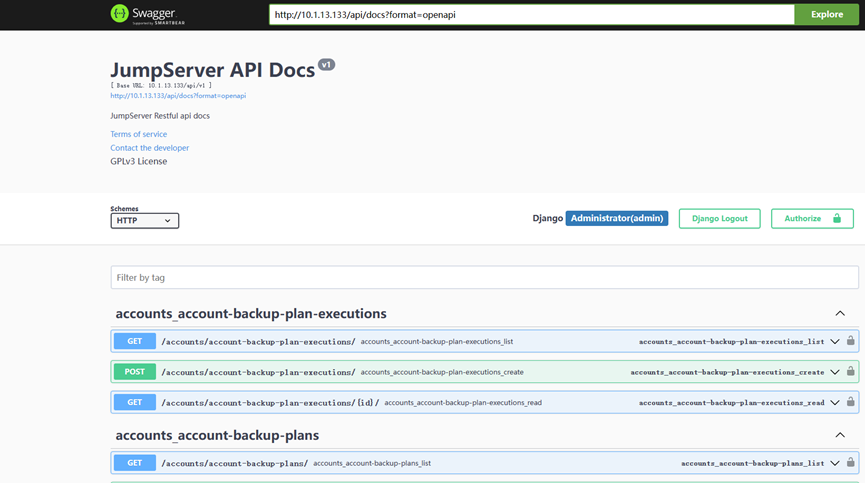The height and width of the screenshot is (483, 865).
Task: Expand the executions read operation chevron
Action: [x=835, y=403]
